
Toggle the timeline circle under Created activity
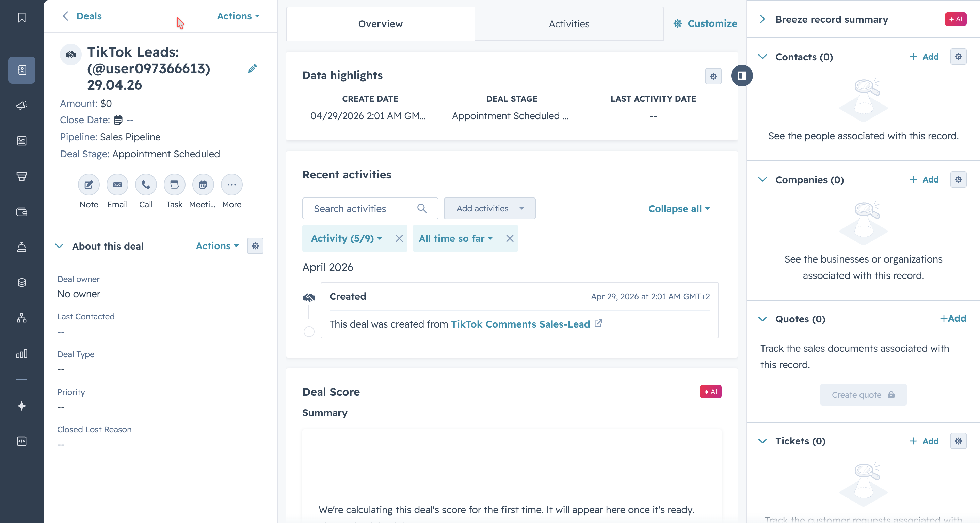[x=309, y=332]
